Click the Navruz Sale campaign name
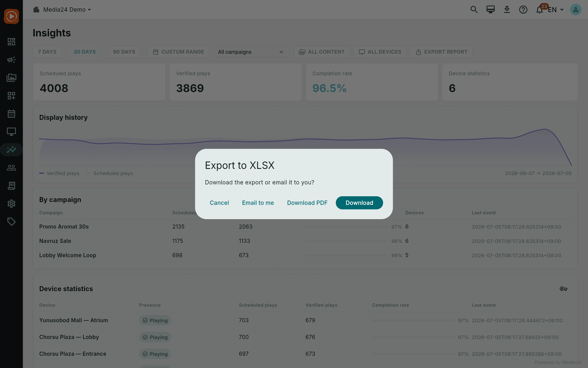588x368 pixels. click(x=55, y=241)
